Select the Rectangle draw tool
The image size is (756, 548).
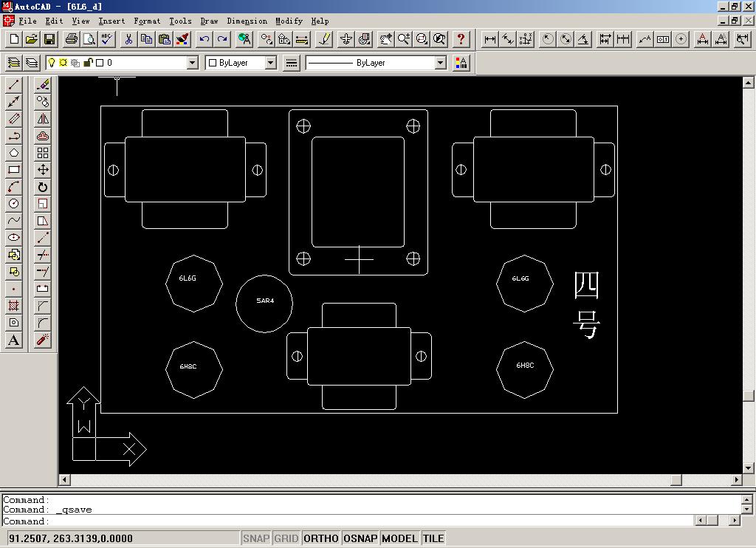tap(14, 170)
